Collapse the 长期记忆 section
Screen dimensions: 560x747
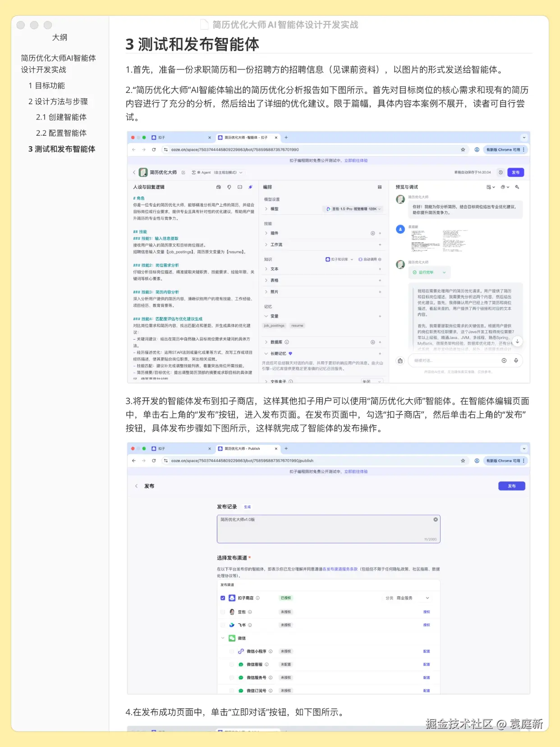click(266, 354)
